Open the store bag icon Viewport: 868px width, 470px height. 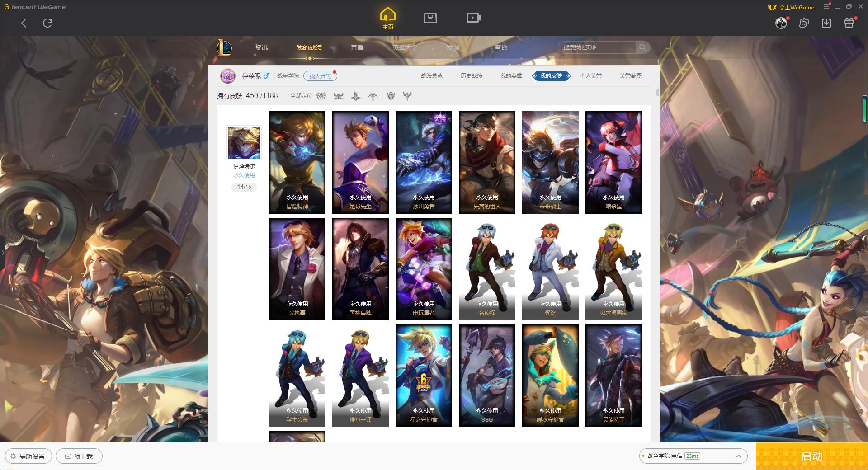click(x=430, y=18)
